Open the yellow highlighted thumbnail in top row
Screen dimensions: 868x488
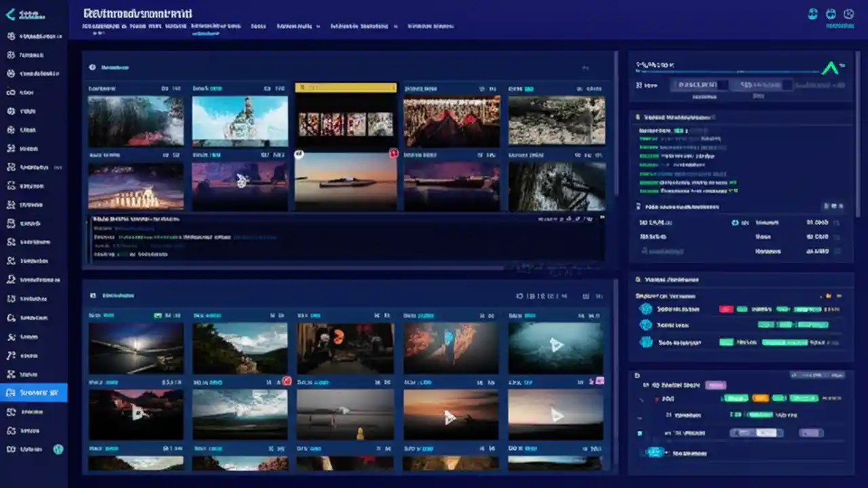pos(346,87)
